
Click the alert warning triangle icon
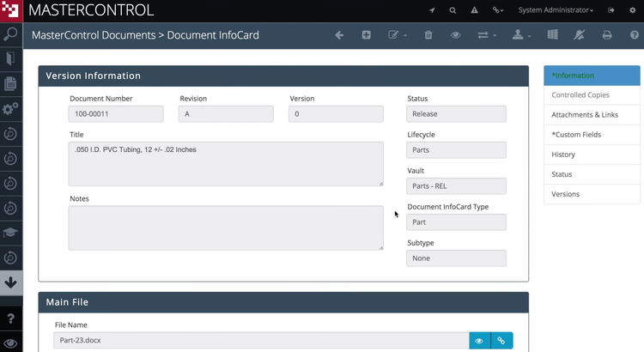474,10
